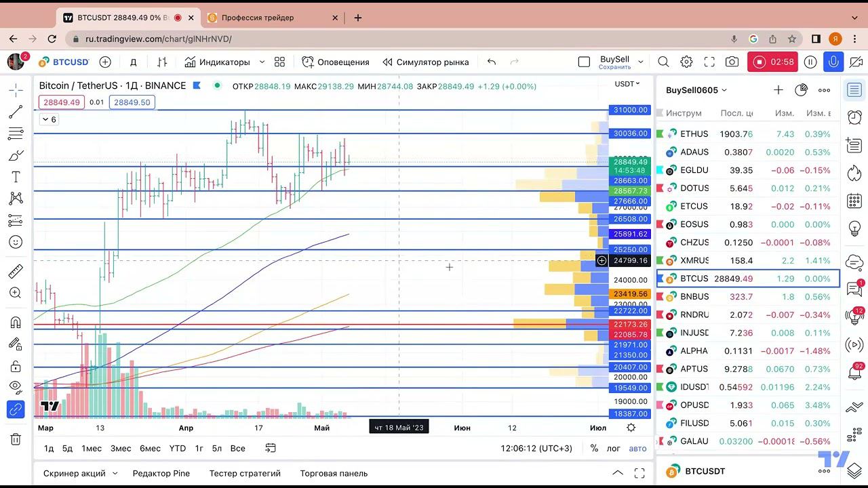
Task: Reload the browser page
Action: coord(52,39)
